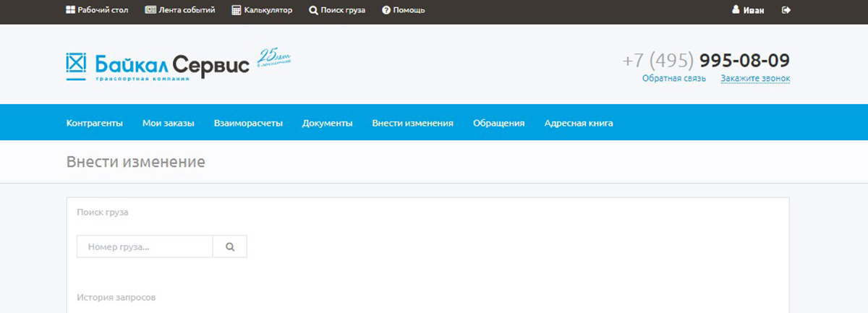Screen dimensions: 868x313
Task: Open Адресная книга
Action: (578, 123)
